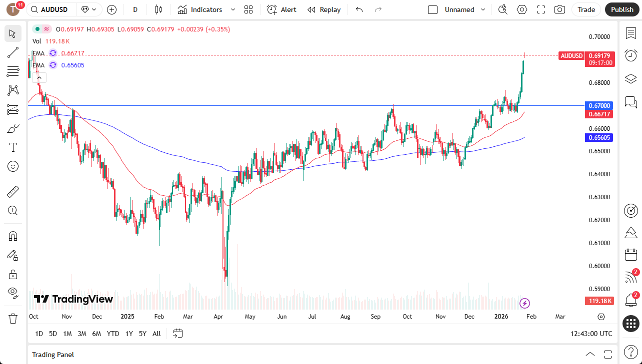Enter fullscreen chart mode
This screenshot has height=364, width=642.
click(541, 9)
